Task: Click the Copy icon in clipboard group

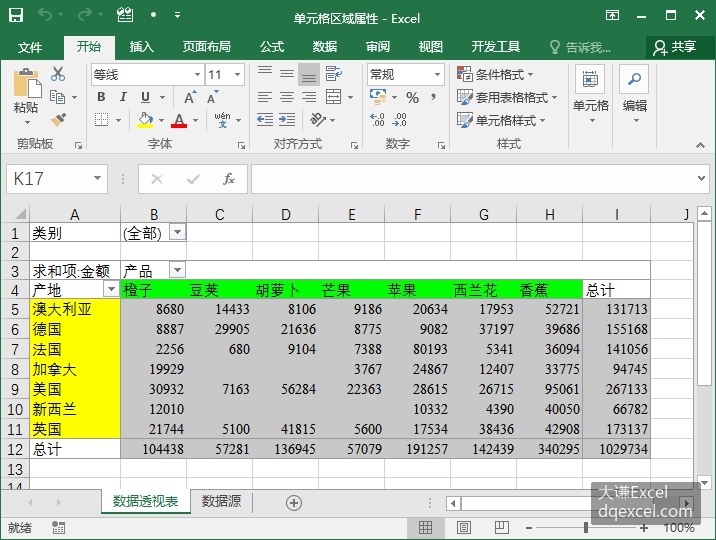Action: (x=57, y=97)
